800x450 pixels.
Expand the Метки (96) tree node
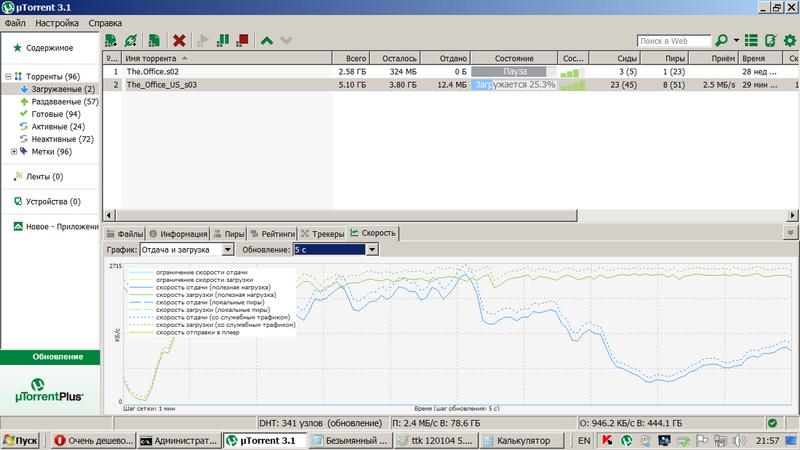(x=14, y=152)
